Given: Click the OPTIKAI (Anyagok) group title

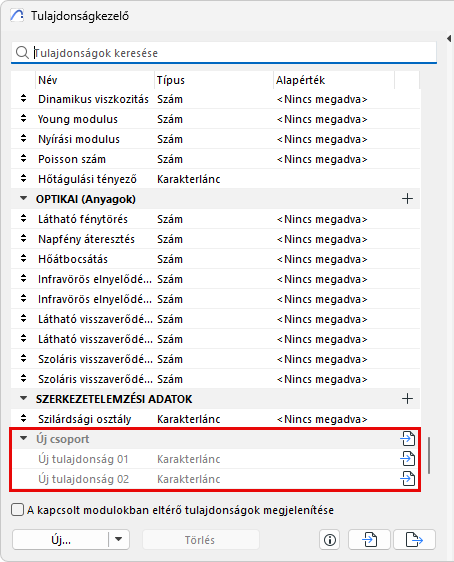Looking at the screenshot, I should pyautogui.click(x=86, y=199).
